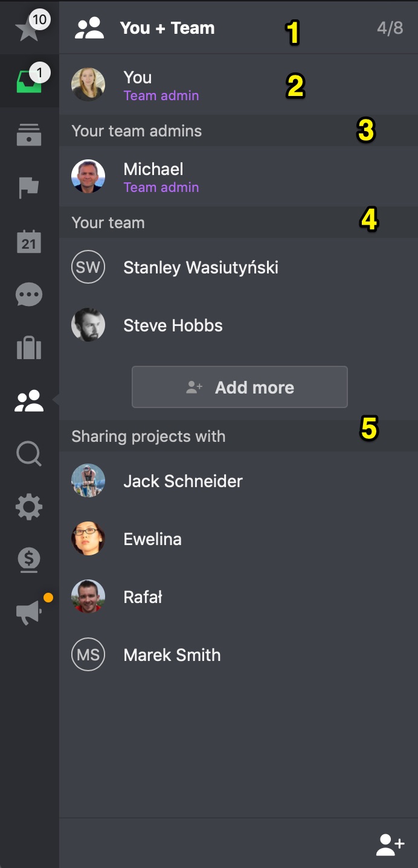Open the Calendar icon showing 21

(29, 241)
